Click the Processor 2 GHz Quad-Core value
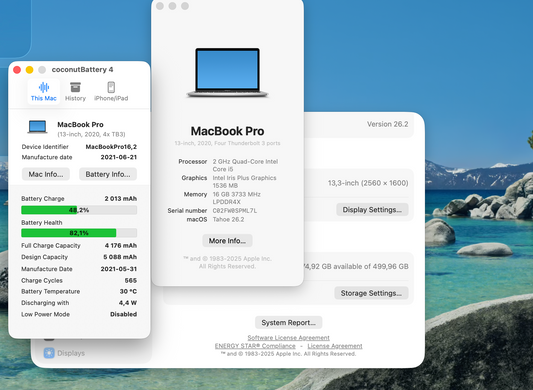This screenshot has width=533, height=390. [x=245, y=165]
